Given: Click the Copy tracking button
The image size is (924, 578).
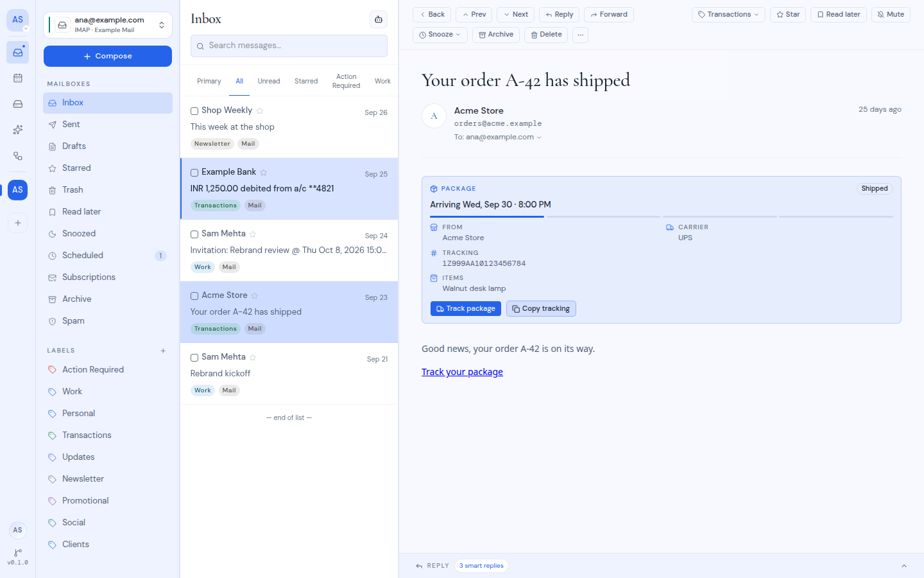Looking at the screenshot, I should (x=541, y=309).
